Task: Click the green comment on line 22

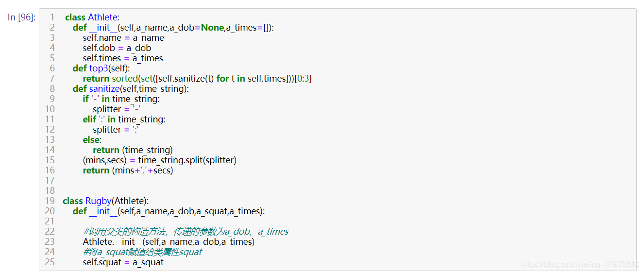Action: pos(186,232)
